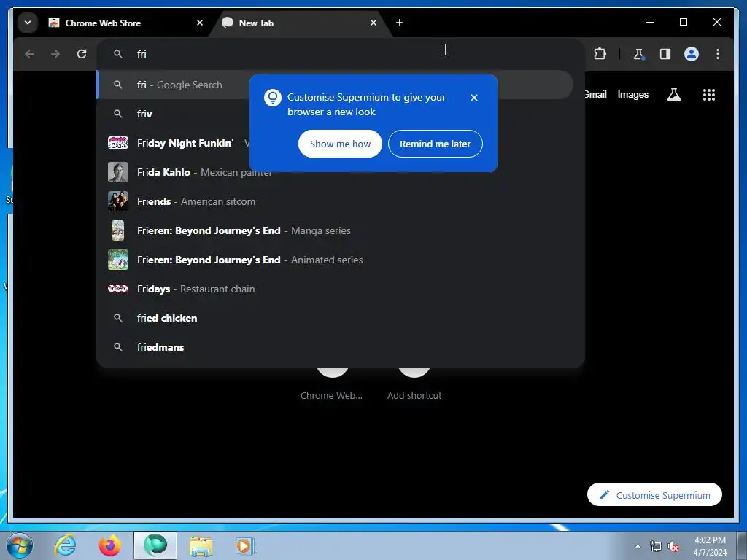Open the tab search dropdown arrow

(28, 23)
